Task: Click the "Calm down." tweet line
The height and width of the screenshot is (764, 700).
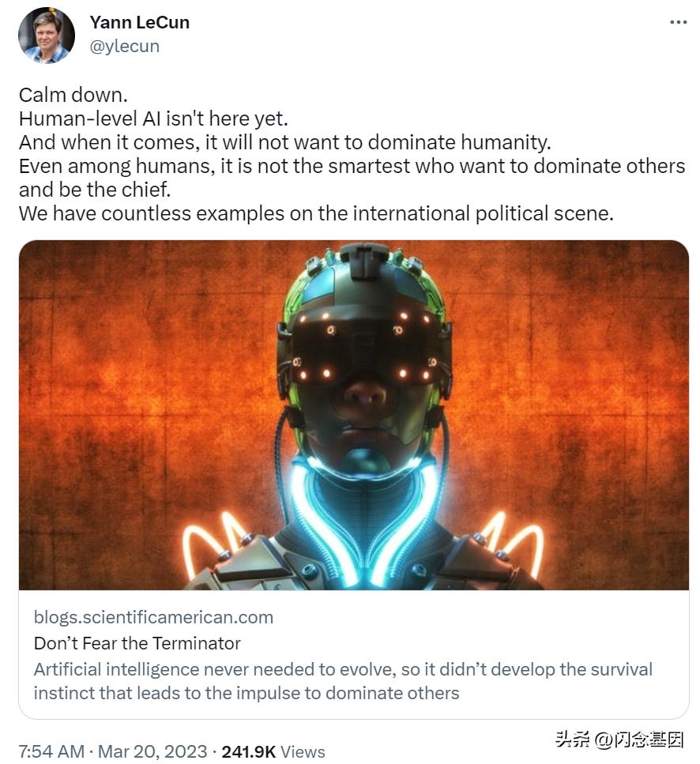Action: pyautogui.click(x=73, y=95)
